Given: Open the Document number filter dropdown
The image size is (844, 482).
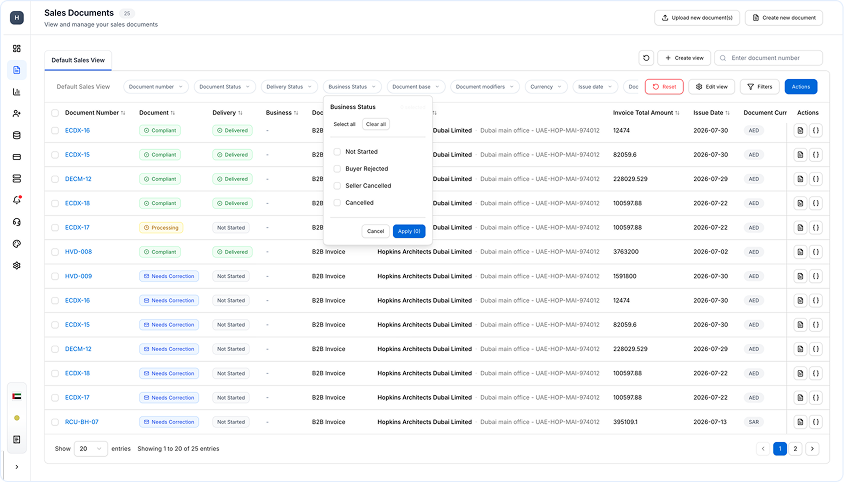Looking at the screenshot, I should (x=156, y=87).
